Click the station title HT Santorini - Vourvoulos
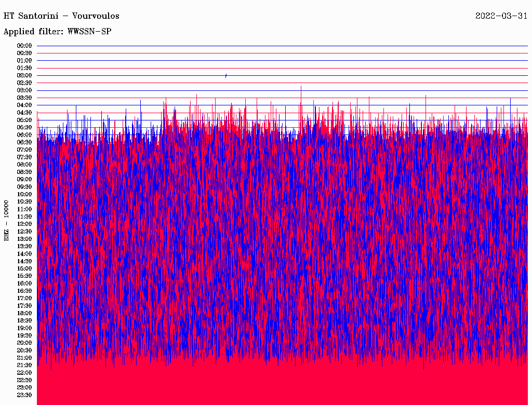 pyautogui.click(x=61, y=16)
